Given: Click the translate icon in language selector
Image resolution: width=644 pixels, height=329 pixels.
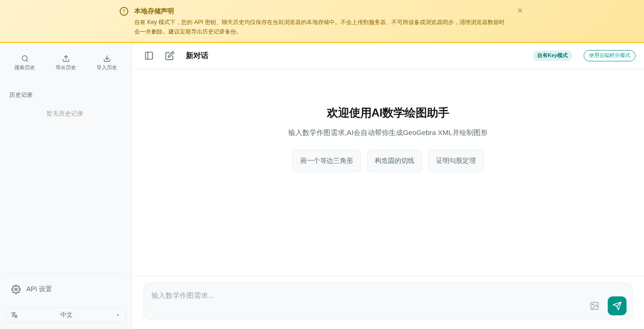Looking at the screenshot, I should click(15, 315).
